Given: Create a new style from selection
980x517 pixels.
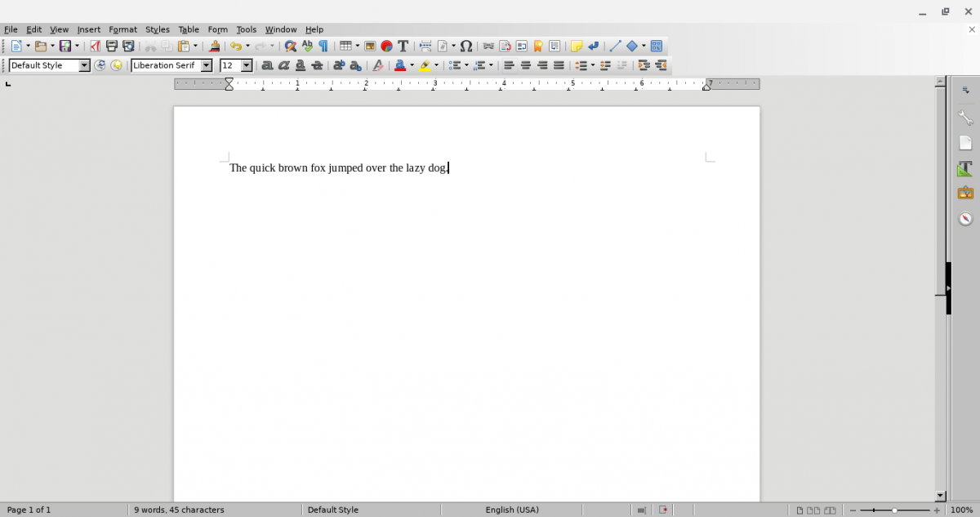Looking at the screenshot, I should (117, 65).
